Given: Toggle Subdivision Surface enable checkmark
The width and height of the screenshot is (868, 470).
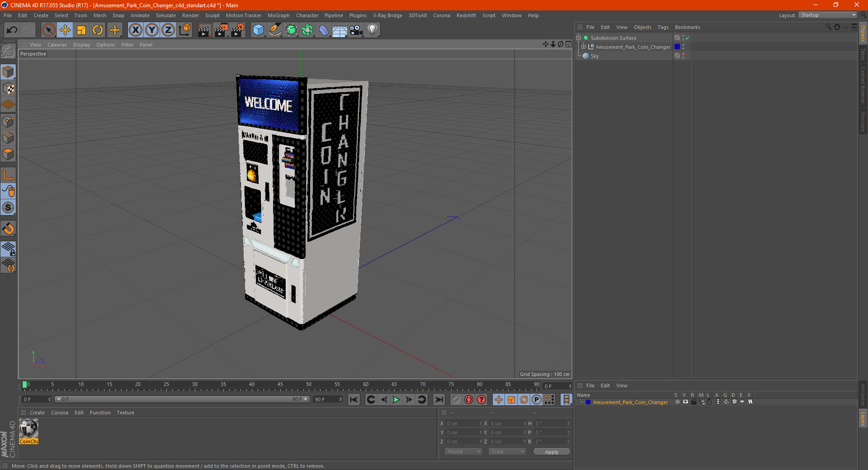Looking at the screenshot, I should point(687,38).
